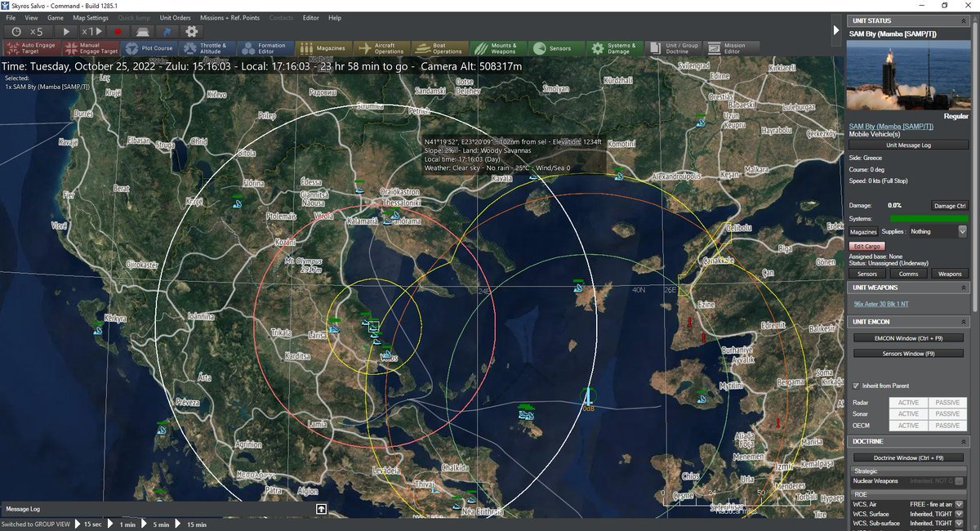980x531 pixels.
Task: Click the 96x Aster 30 Blk 1 NT link
Action: [x=883, y=305]
